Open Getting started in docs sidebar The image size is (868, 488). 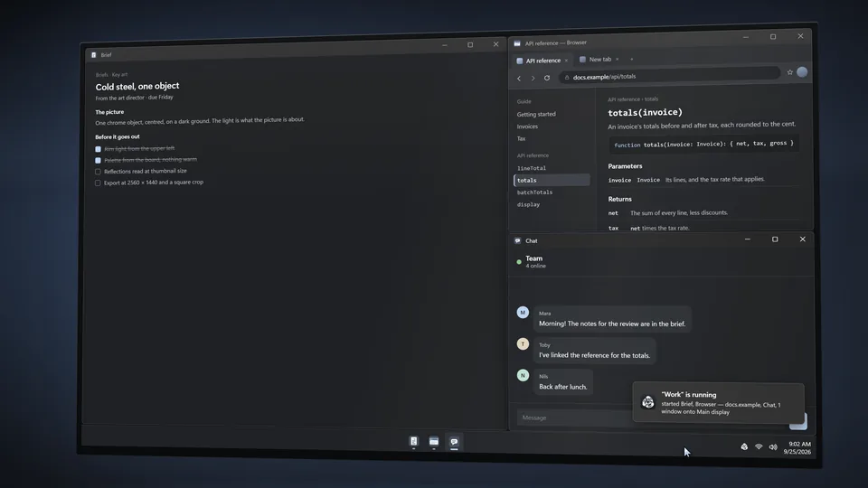[536, 114]
